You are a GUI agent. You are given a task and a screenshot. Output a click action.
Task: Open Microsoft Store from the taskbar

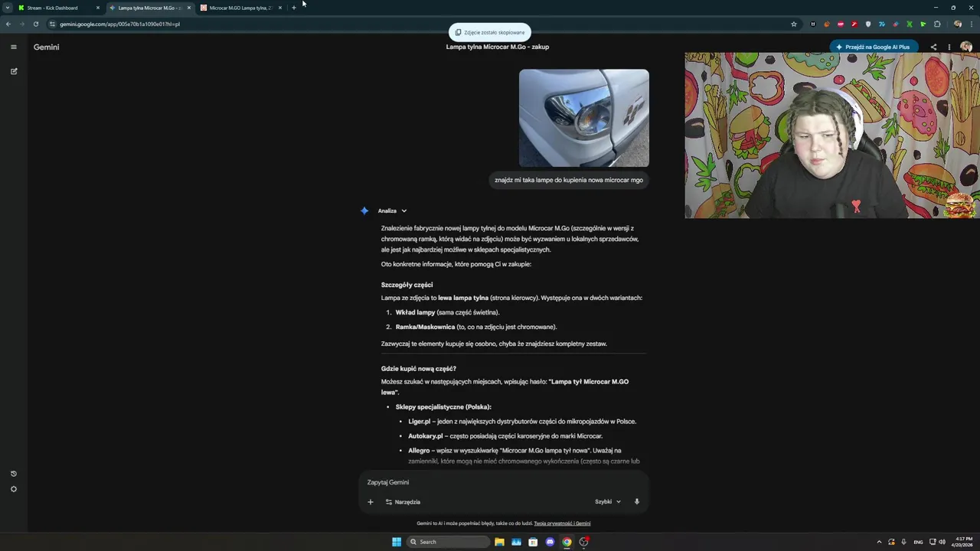click(533, 542)
